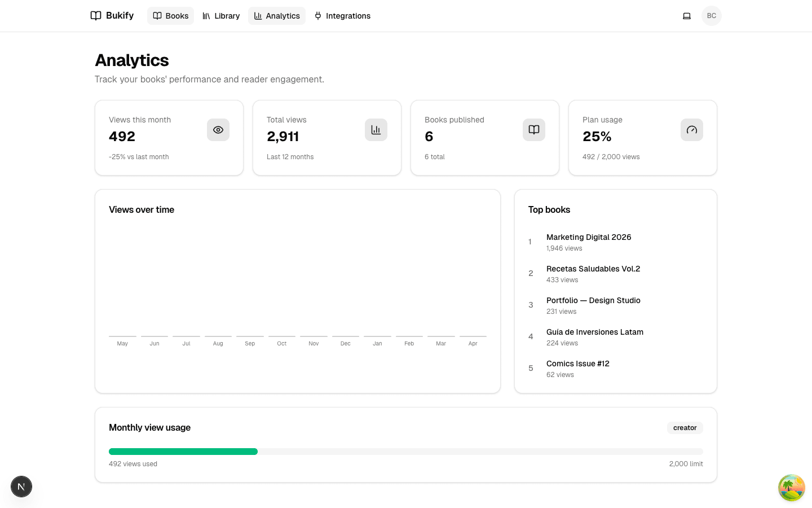Open Marketing Digital 2026 from Top books
Viewport: 812px width, 508px height.
coord(589,237)
